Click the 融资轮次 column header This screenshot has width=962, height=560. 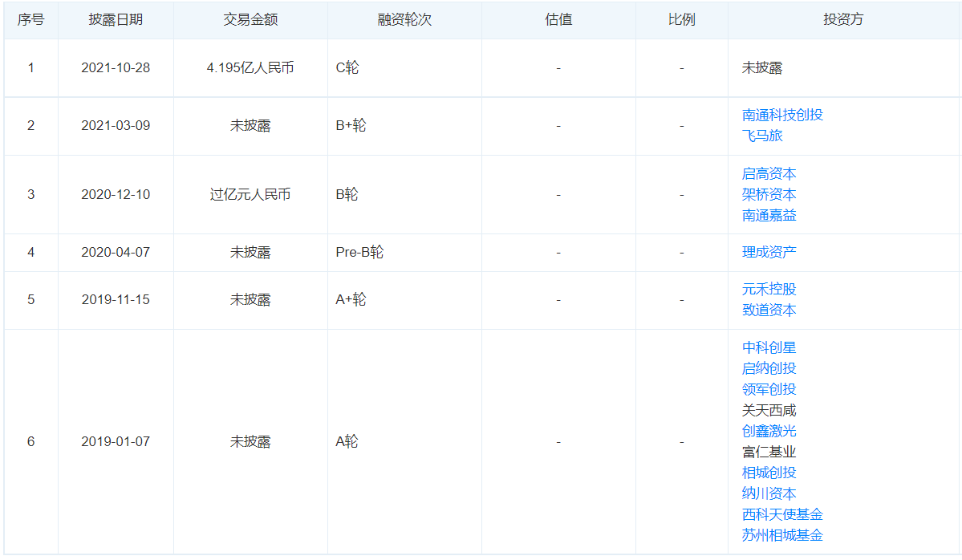point(404,19)
